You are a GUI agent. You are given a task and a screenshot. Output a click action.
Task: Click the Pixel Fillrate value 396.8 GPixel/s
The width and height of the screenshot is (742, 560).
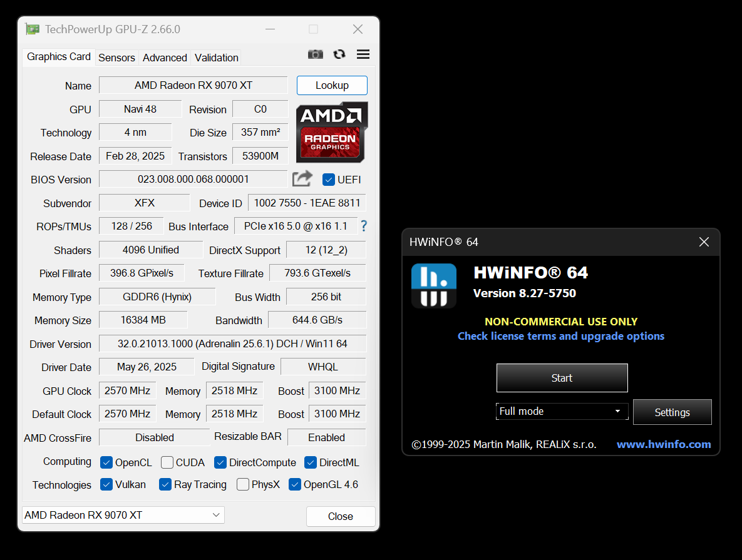(142, 273)
